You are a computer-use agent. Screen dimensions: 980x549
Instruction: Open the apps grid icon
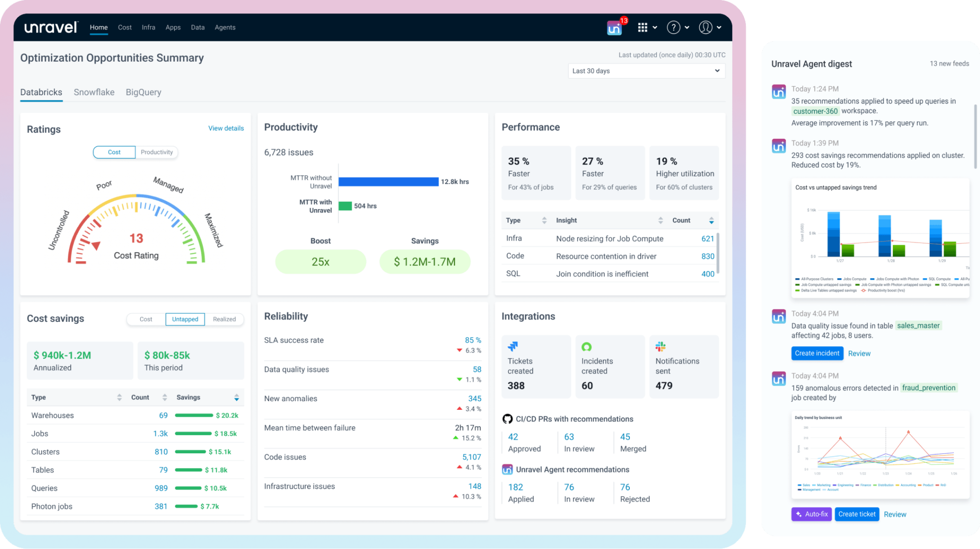pos(643,27)
